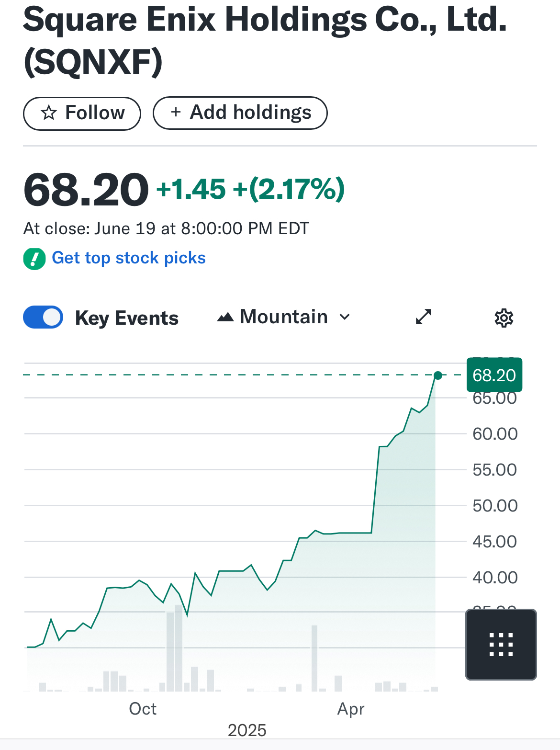Click the Oct label on the time axis
Viewport: 560px width, 750px height.
143,709
